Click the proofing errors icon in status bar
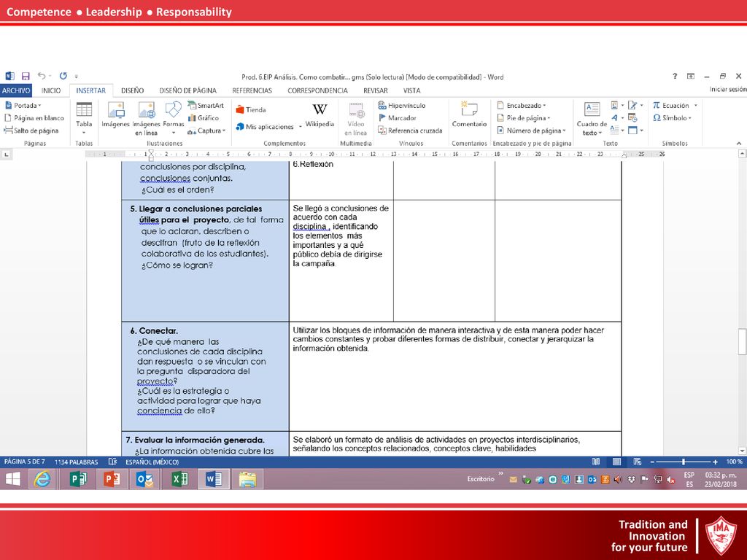 [x=112, y=462]
